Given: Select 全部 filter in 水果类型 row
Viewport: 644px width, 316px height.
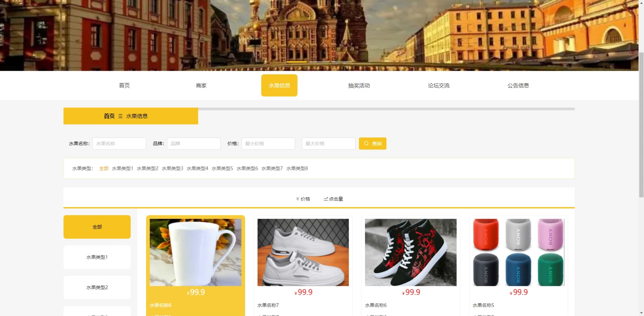Looking at the screenshot, I should coord(104,168).
